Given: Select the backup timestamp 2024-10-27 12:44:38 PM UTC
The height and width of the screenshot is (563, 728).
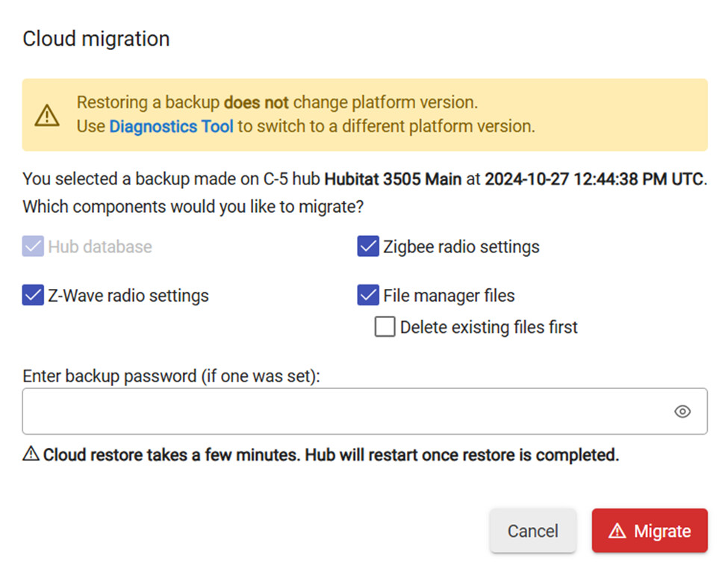Looking at the screenshot, I should pyautogui.click(x=594, y=178).
